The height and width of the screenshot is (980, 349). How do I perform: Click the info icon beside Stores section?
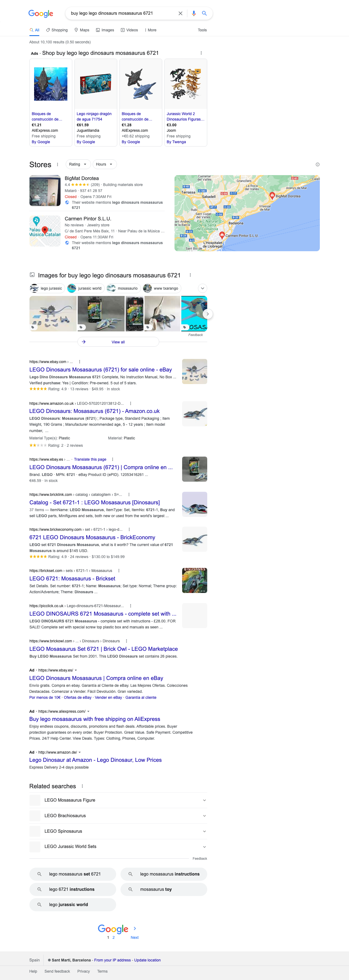(317, 164)
